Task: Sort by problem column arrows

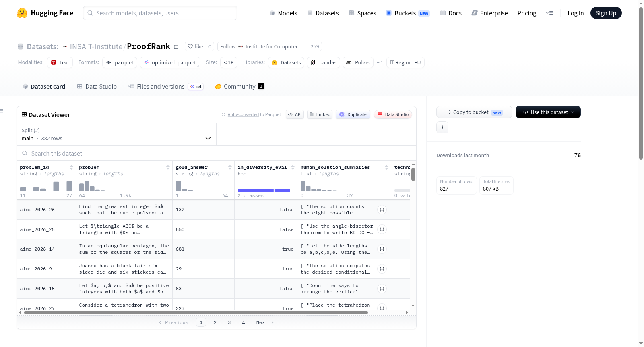Action: click(168, 167)
